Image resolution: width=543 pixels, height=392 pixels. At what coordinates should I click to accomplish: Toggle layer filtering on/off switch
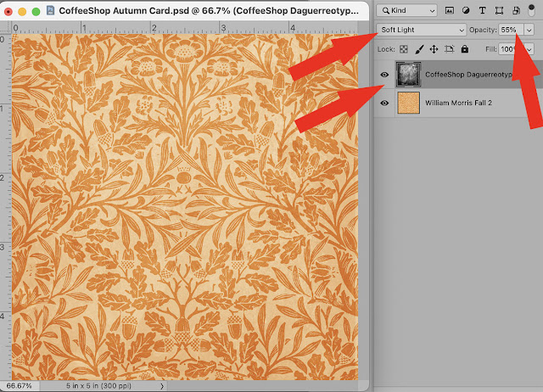(x=531, y=10)
